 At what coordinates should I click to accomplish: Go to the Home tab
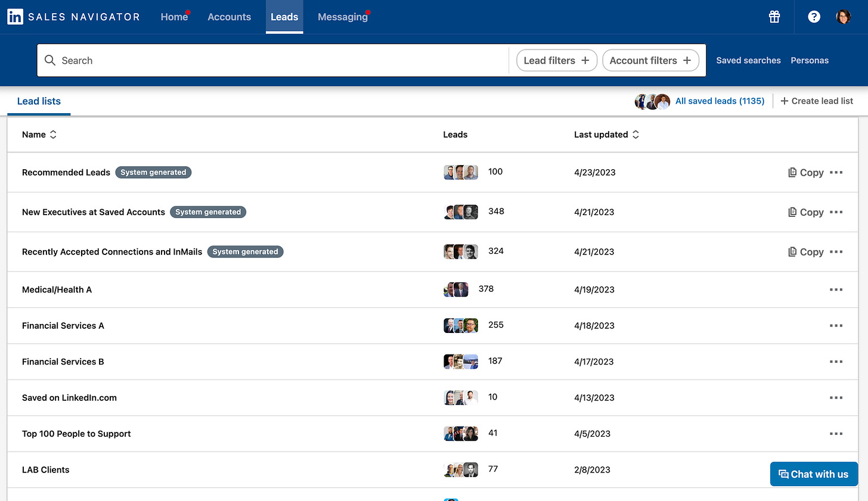174,17
